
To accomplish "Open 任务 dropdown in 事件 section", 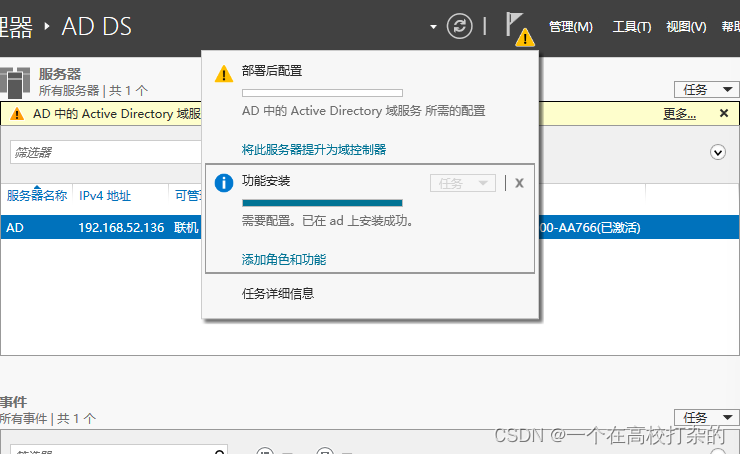I will 706,418.
